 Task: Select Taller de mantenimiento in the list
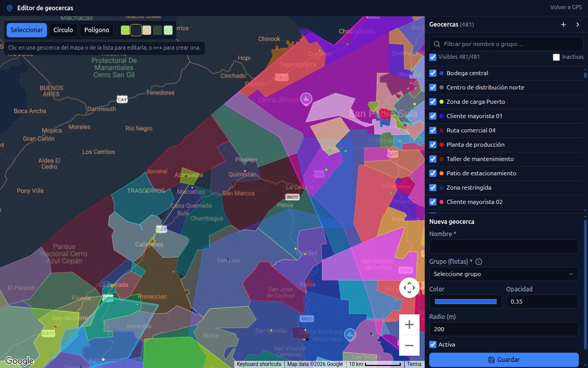(480, 159)
